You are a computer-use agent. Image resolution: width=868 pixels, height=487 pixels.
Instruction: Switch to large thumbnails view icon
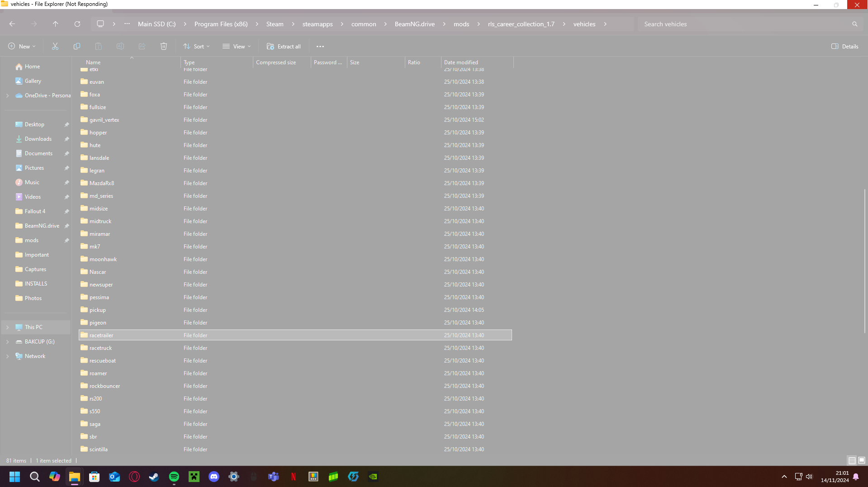862,460
